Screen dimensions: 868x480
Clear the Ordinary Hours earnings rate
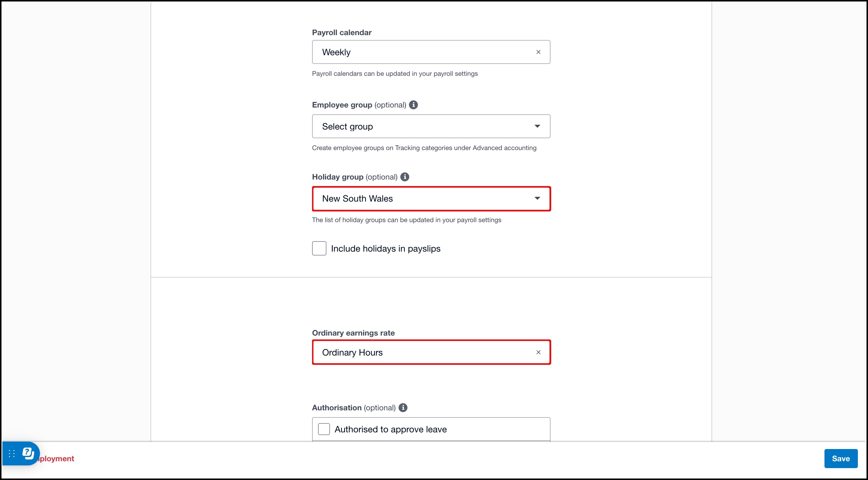click(538, 353)
